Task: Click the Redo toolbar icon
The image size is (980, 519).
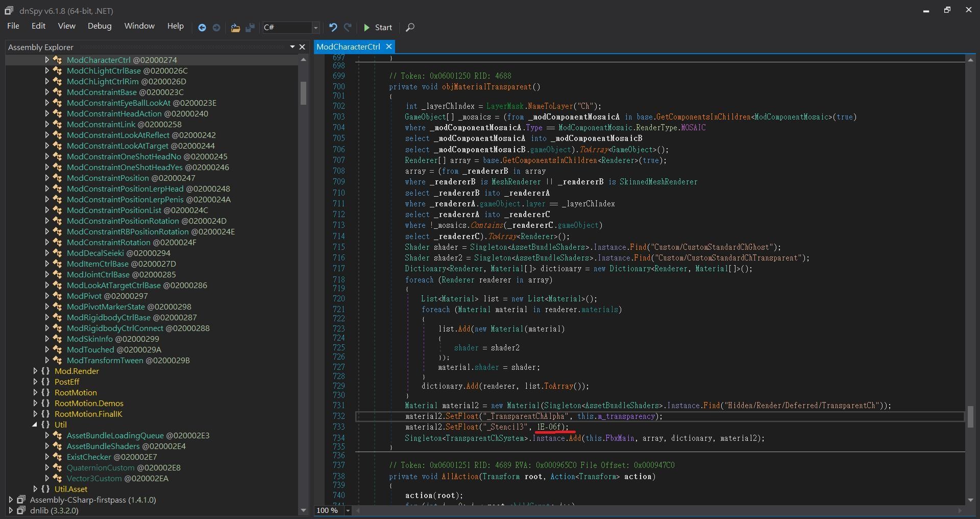Action: 348,28
